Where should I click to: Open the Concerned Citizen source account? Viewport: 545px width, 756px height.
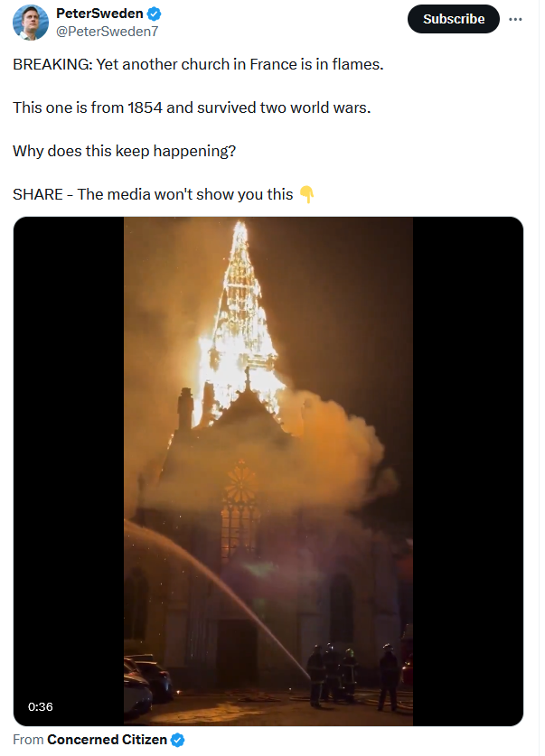[x=107, y=740]
